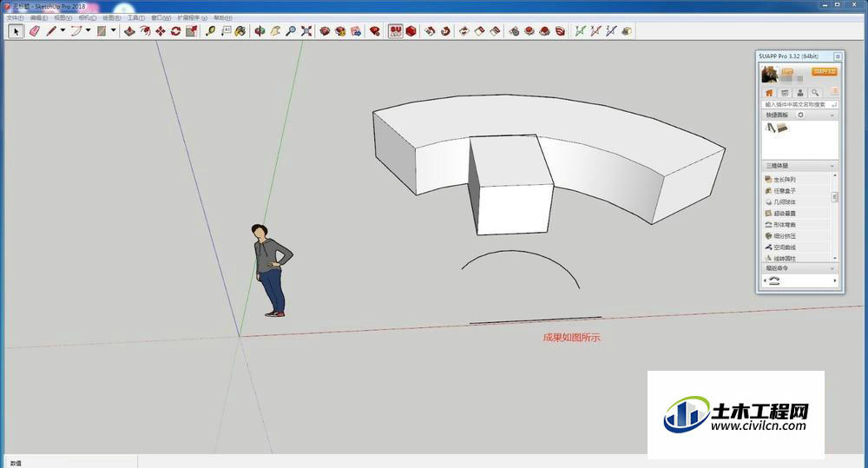Select the Arc drawing tool
This screenshot has height=468, width=868.
click(x=76, y=31)
